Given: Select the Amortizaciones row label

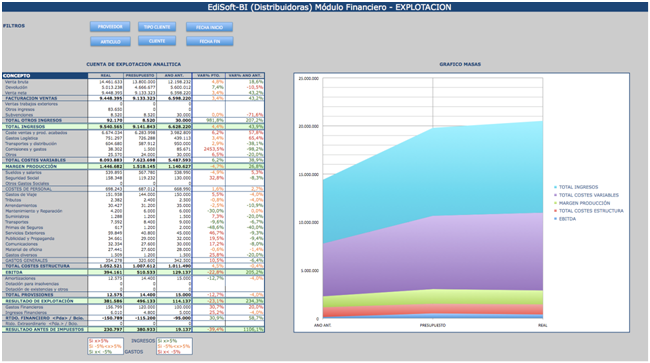Looking at the screenshot, I should pyautogui.click(x=20, y=278).
